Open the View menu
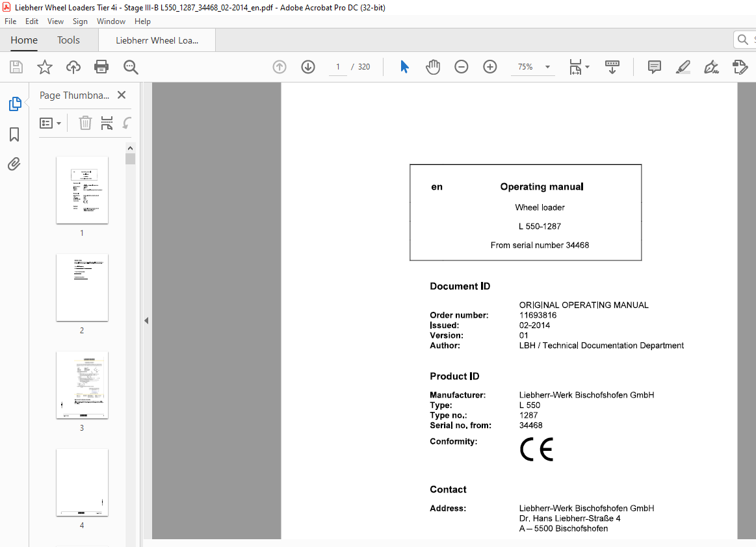Screen dimensions: 756x547 pyautogui.click(x=55, y=21)
